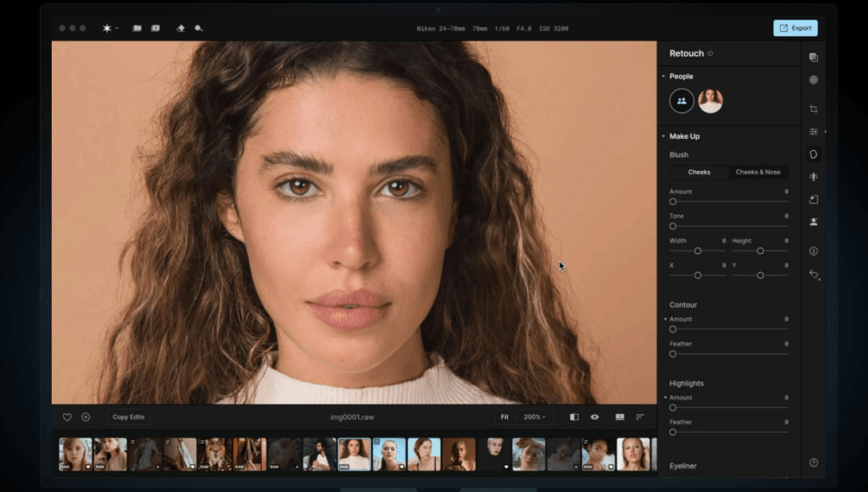The width and height of the screenshot is (868, 492).
Task: Click the Blush Y slider handle
Action: 760,275
